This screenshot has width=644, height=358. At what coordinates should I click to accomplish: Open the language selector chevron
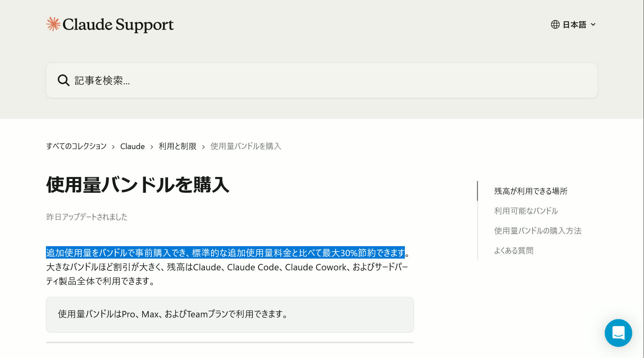[x=594, y=25]
